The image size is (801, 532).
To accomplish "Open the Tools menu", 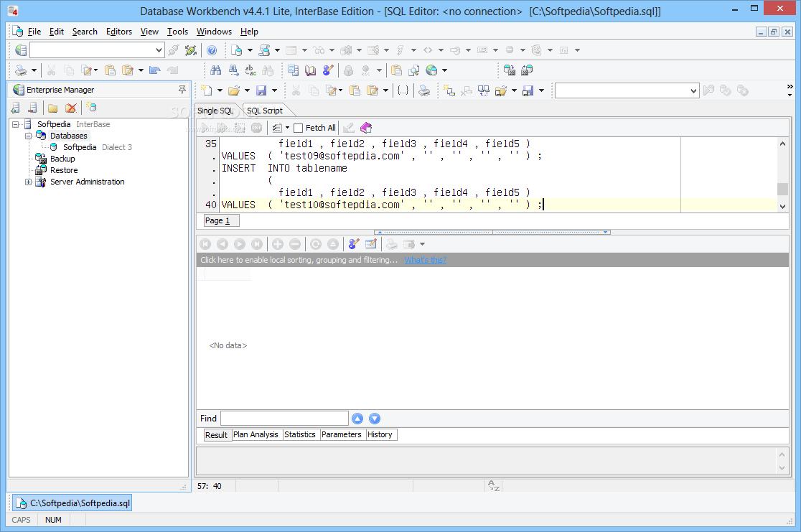I will click(177, 32).
